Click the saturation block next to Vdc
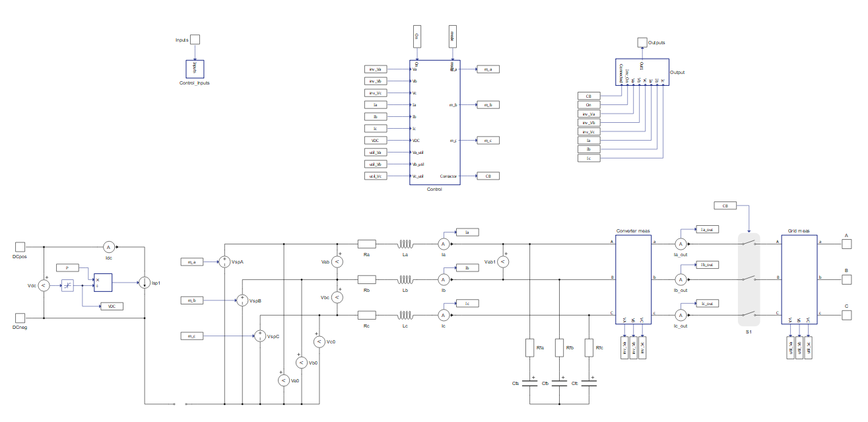 67,285
